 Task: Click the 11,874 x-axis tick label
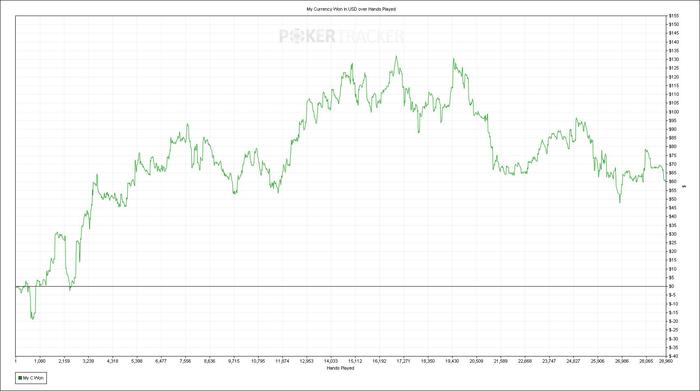(x=282, y=361)
